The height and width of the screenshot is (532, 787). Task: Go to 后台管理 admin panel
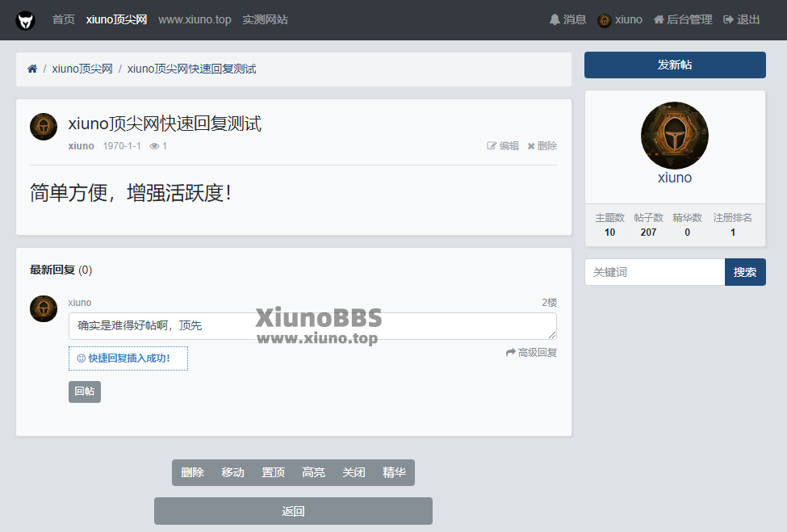(x=682, y=20)
